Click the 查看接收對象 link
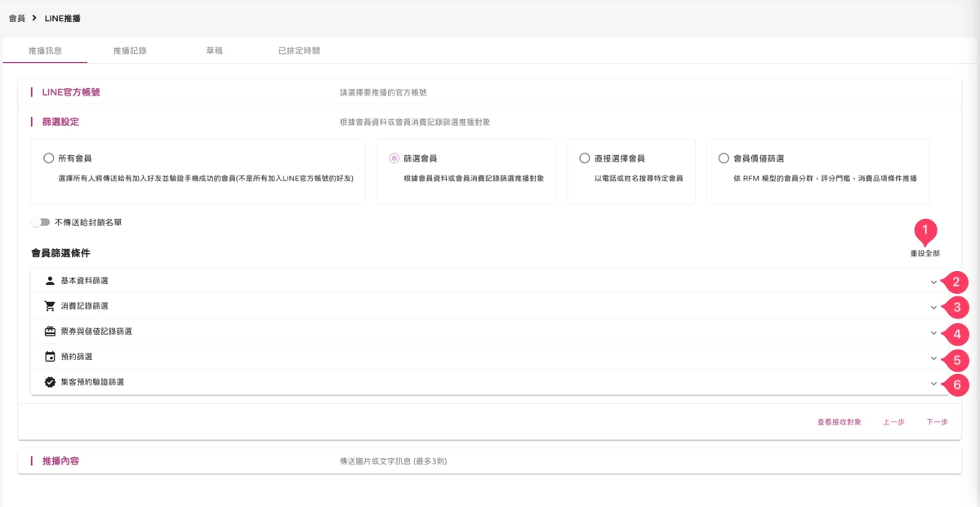This screenshot has width=980, height=507. click(x=840, y=422)
